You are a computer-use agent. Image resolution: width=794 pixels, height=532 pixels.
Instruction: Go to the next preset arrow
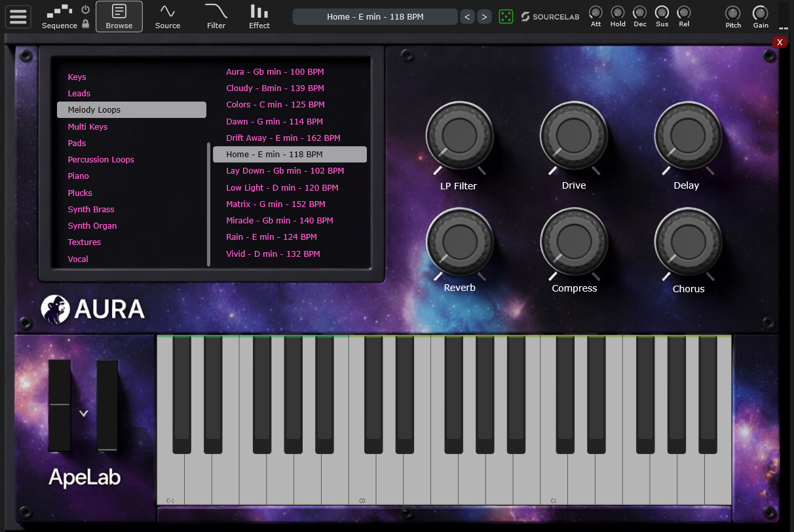[x=484, y=17]
